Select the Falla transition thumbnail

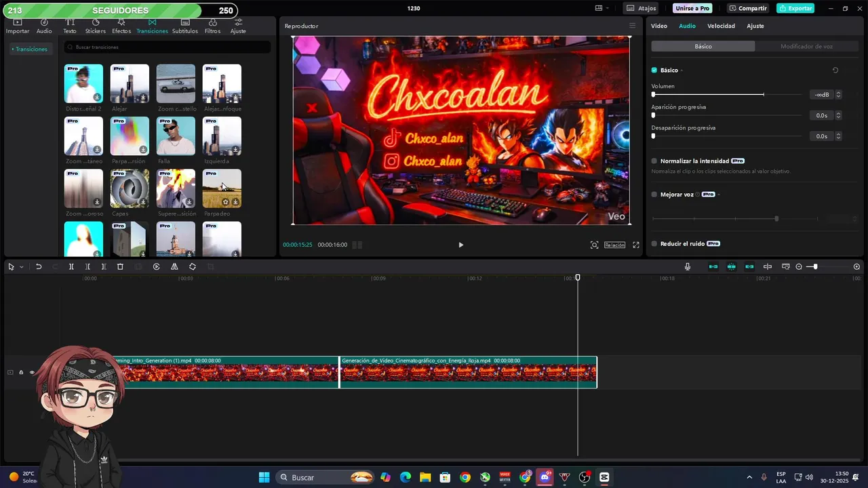tap(176, 136)
